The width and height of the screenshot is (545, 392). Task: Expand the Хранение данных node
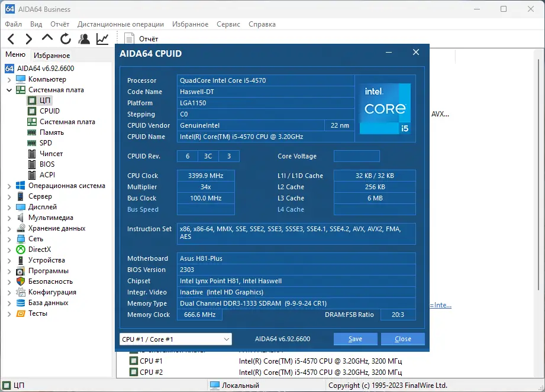click(x=9, y=229)
